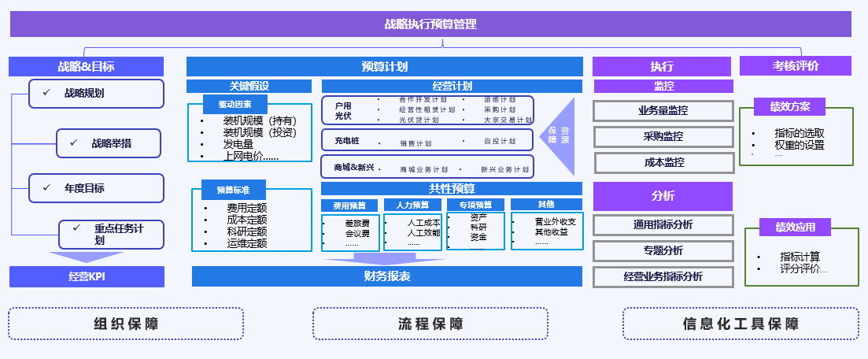Click the 信息化工具保障 dotted box

click(x=741, y=324)
